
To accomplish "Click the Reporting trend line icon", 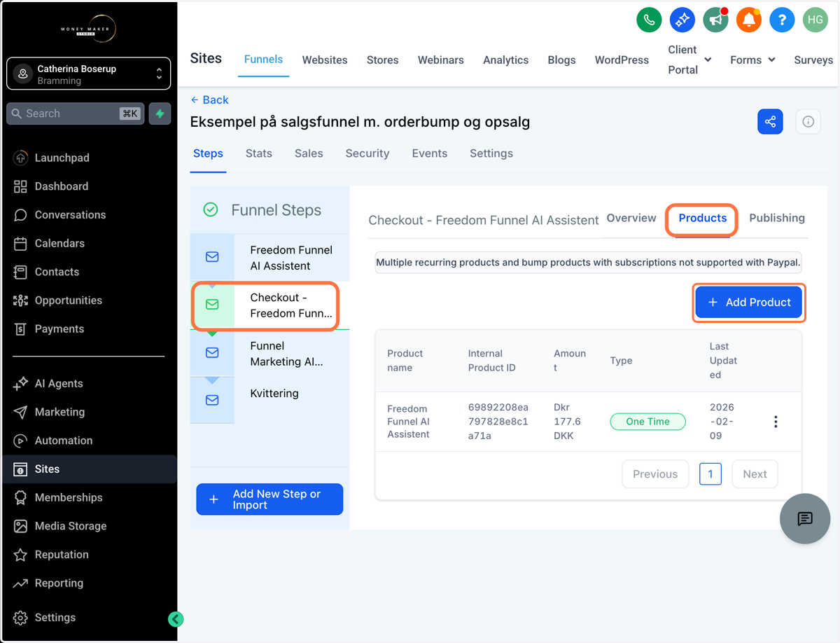I will pos(20,583).
